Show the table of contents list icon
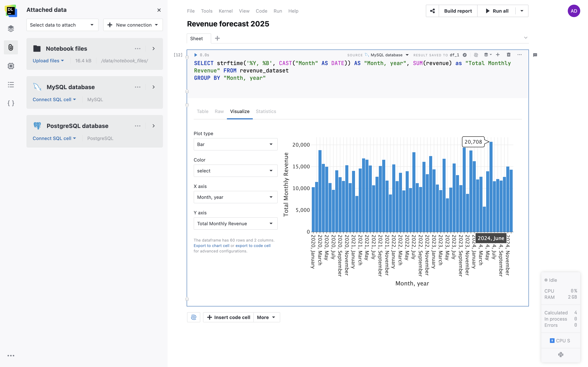Screen dimensions: 588x367 (11, 85)
